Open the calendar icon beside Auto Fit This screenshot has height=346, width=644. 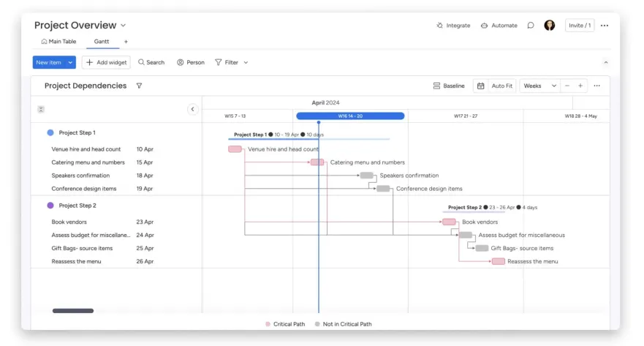click(480, 86)
